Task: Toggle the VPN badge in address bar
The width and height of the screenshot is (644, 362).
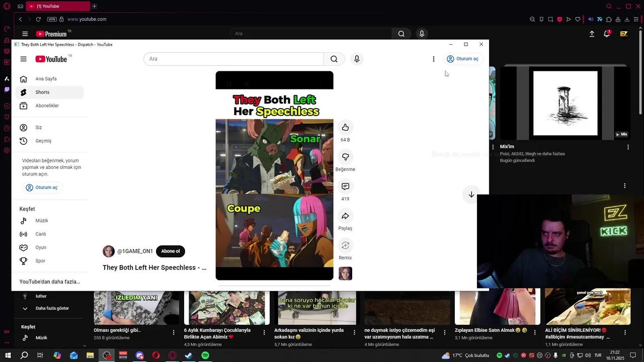Action: pos(52,19)
